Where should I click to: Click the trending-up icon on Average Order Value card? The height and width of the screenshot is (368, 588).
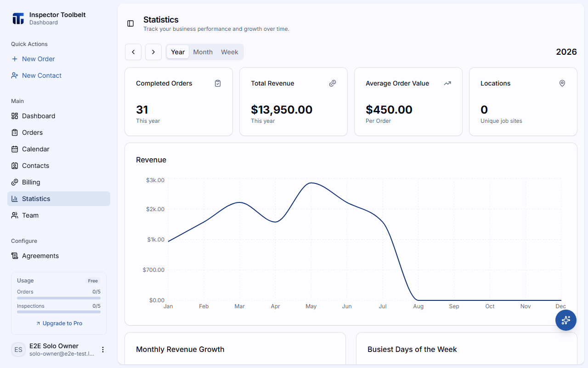tap(447, 83)
